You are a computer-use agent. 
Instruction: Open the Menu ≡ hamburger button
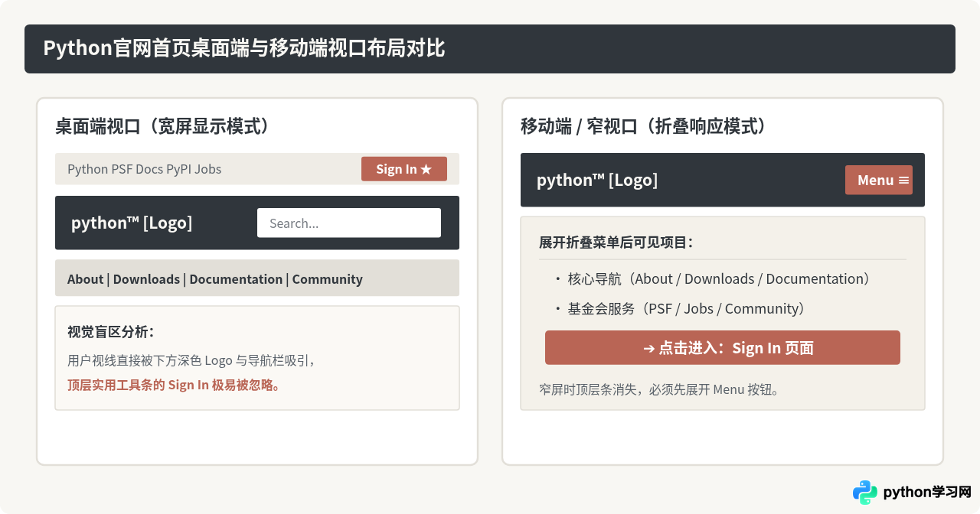click(x=879, y=180)
